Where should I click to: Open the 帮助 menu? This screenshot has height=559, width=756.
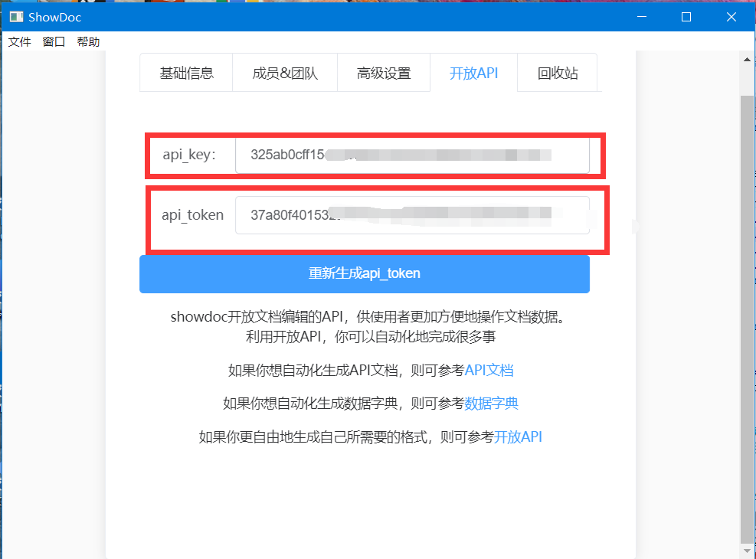tap(88, 42)
